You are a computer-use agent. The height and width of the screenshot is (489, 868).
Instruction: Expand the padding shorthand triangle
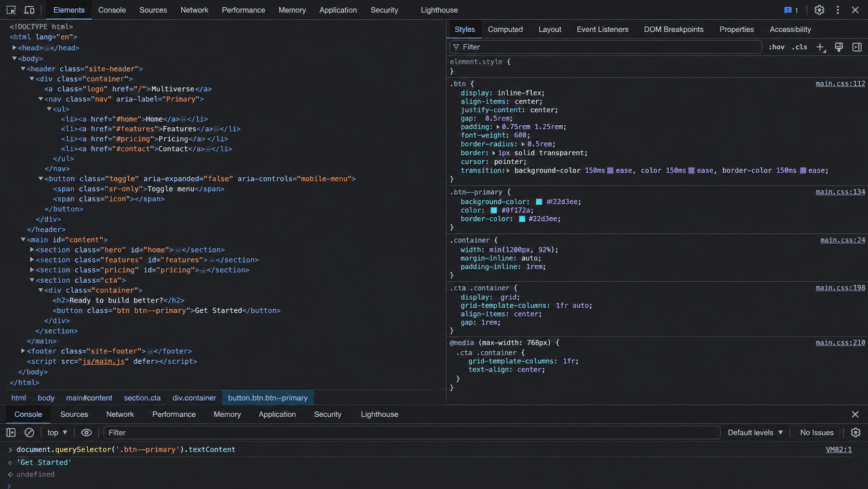[498, 127]
